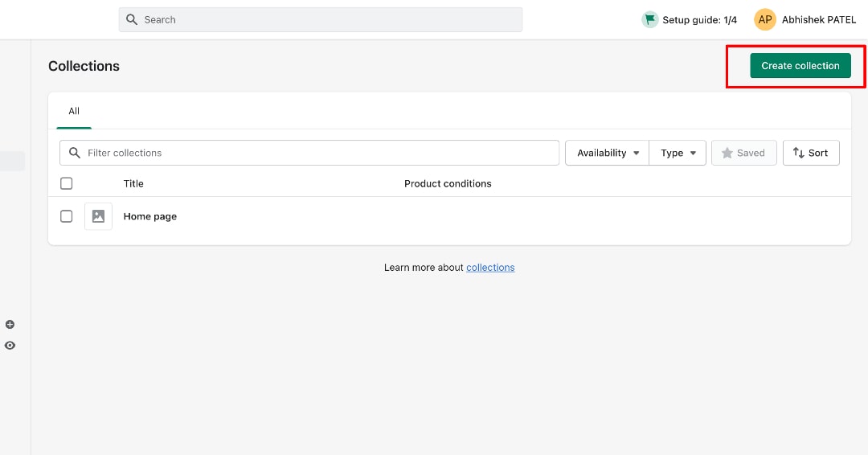Click the Filter collections magnifier icon
Viewport: 868px width, 455px height.
pyautogui.click(x=75, y=153)
